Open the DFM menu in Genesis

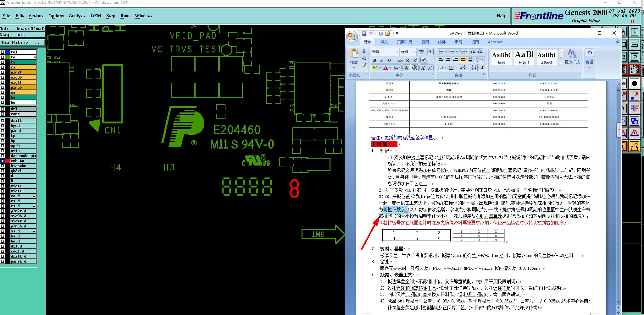pyautogui.click(x=96, y=16)
